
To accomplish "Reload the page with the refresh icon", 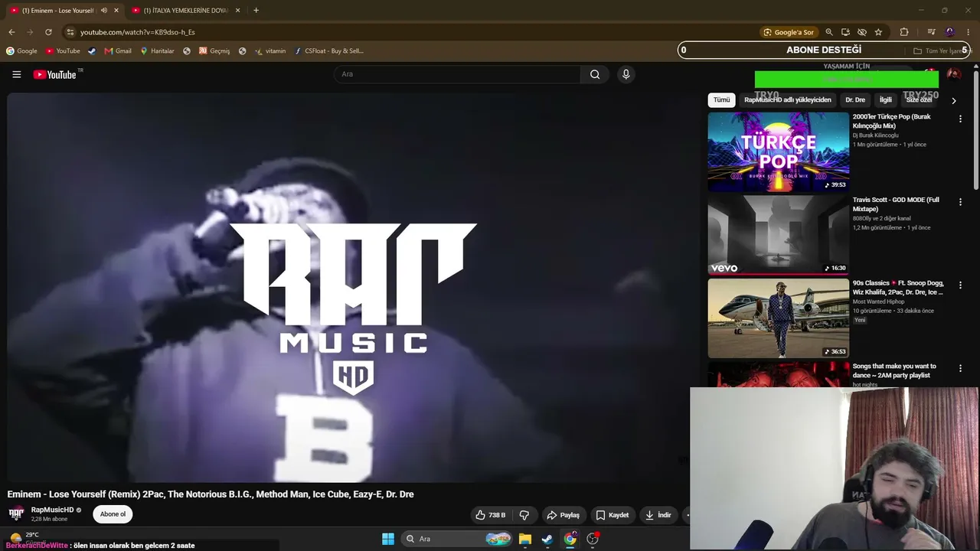I will 48,32.
